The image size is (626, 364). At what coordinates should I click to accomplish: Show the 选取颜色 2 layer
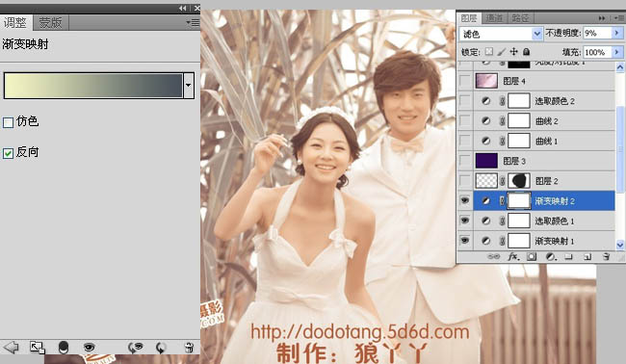tap(465, 100)
